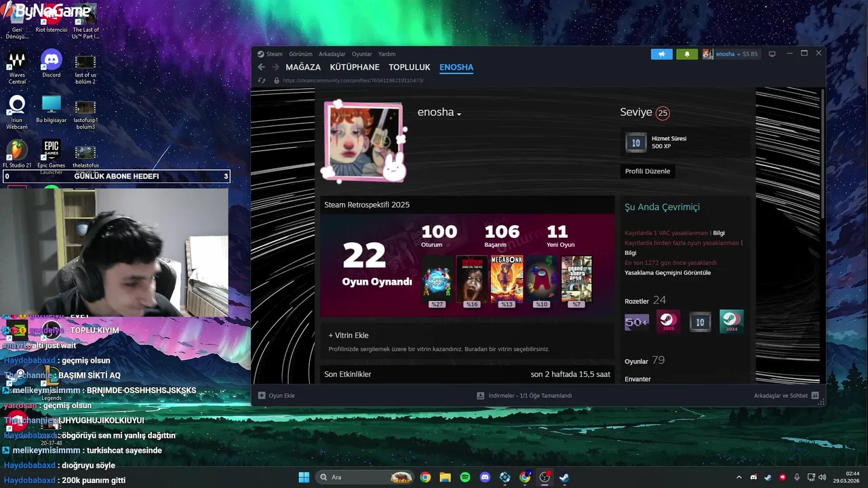
Task: Click the Steam forward navigation arrow
Action: pyautogui.click(x=275, y=67)
